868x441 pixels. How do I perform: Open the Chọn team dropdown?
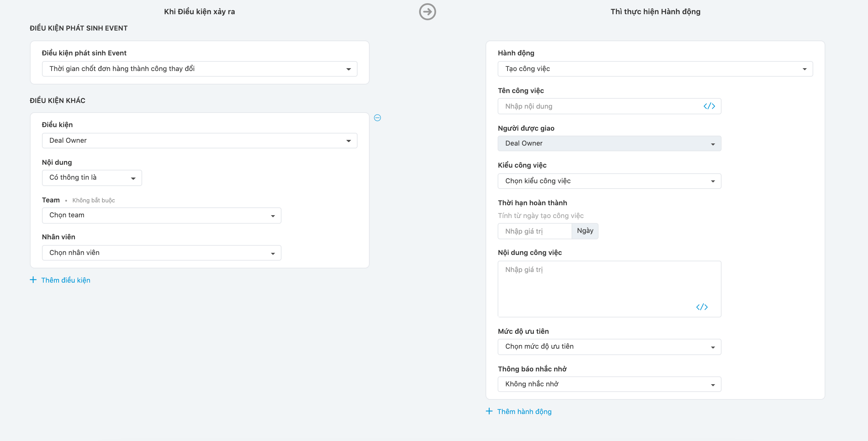pos(161,216)
